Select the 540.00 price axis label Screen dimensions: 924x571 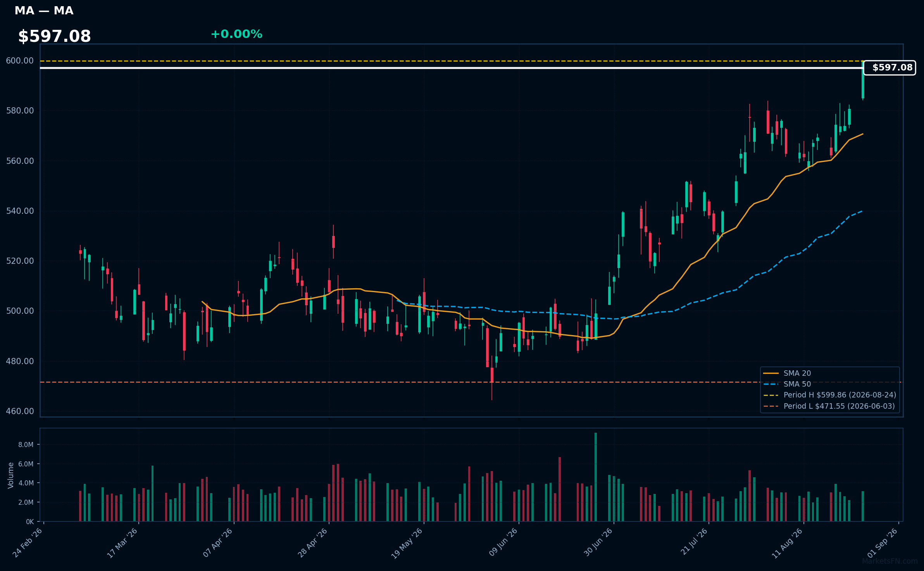tap(20, 211)
